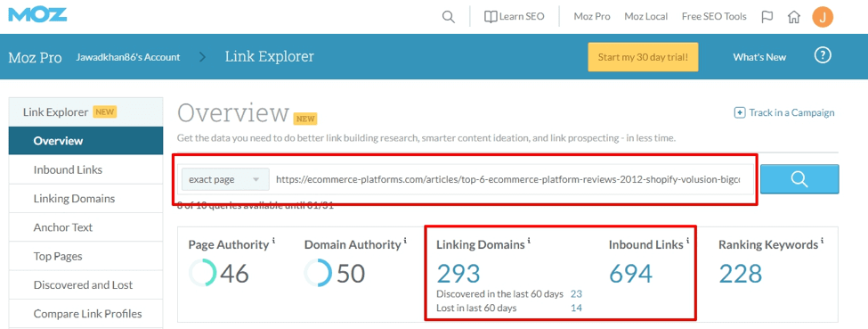Open Discovered and Lost in the sidebar
Viewport: 868px width, 329px height.
pyautogui.click(x=85, y=285)
